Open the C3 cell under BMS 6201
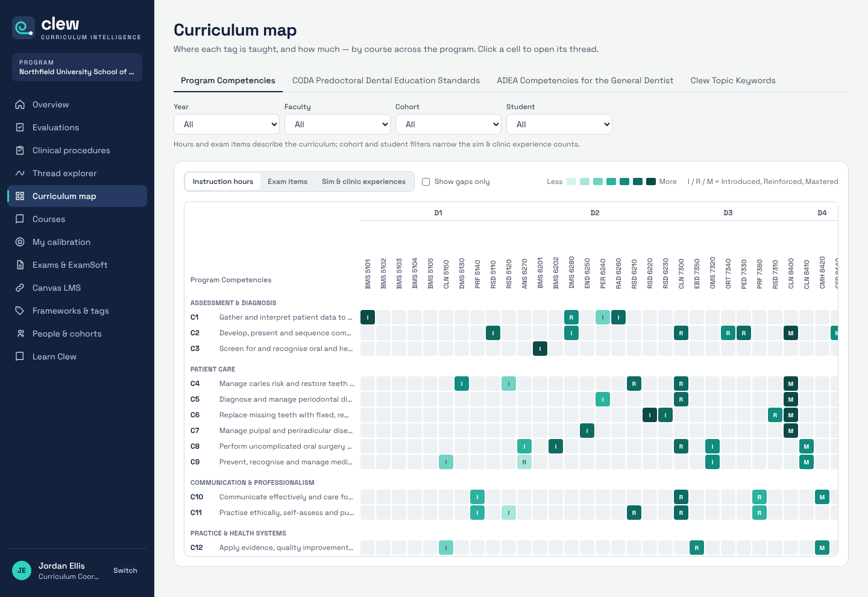Viewport: 868px width, 597px height. [x=540, y=349]
